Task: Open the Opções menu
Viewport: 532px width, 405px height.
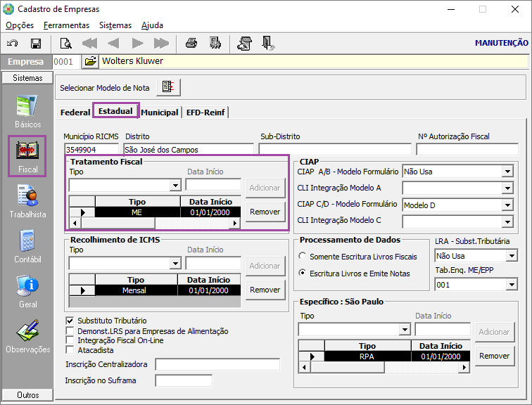Action: [x=20, y=25]
